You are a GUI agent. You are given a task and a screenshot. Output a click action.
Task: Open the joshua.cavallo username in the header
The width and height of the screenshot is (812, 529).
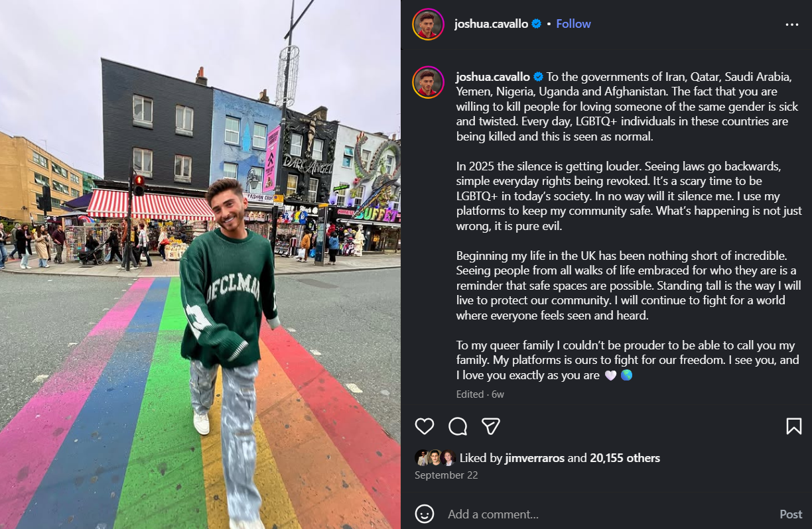click(492, 24)
